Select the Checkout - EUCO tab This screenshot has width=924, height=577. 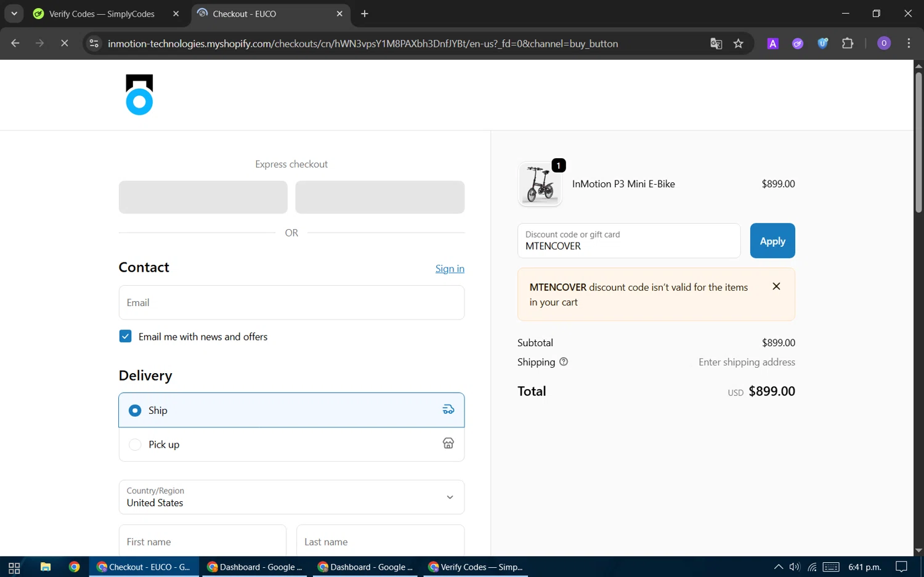click(x=271, y=14)
